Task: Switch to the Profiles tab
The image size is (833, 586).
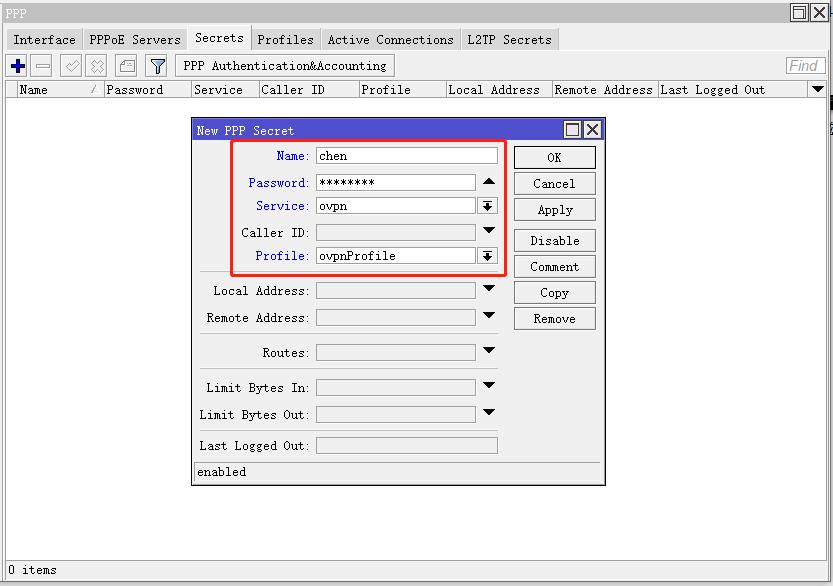Action: (285, 40)
